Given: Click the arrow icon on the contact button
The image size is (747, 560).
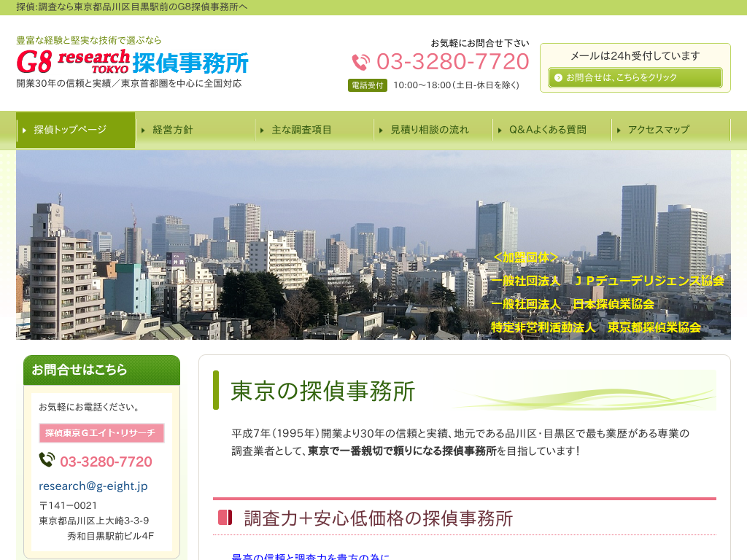Looking at the screenshot, I should [558, 77].
